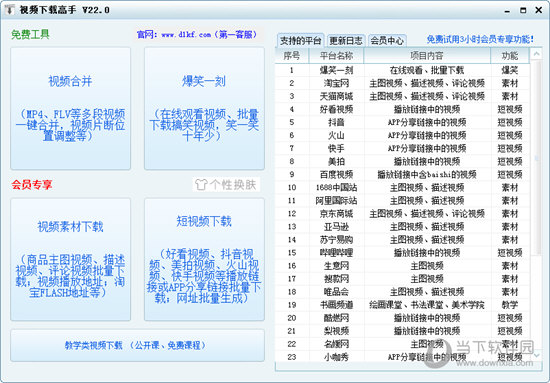Click the scroll down arrow of the list
The width and height of the screenshot is (550, 383).
point(536,355)
